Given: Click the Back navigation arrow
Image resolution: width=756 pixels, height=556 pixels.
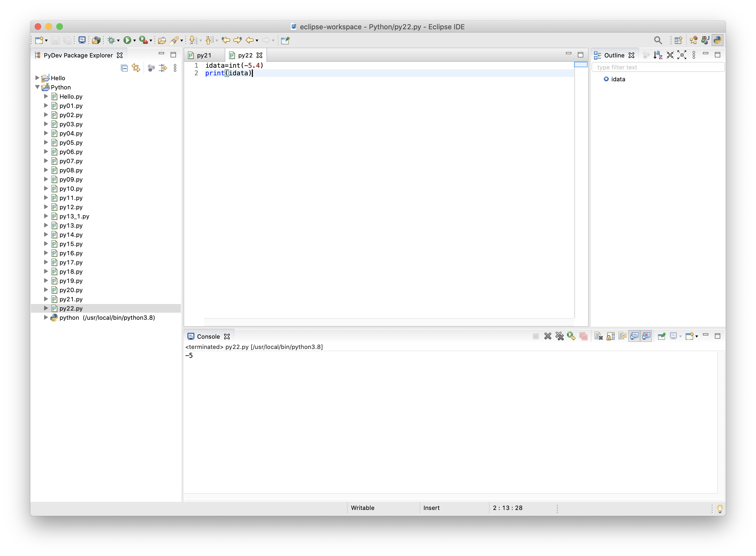Looking at the screenshot, I should (249, 40).
